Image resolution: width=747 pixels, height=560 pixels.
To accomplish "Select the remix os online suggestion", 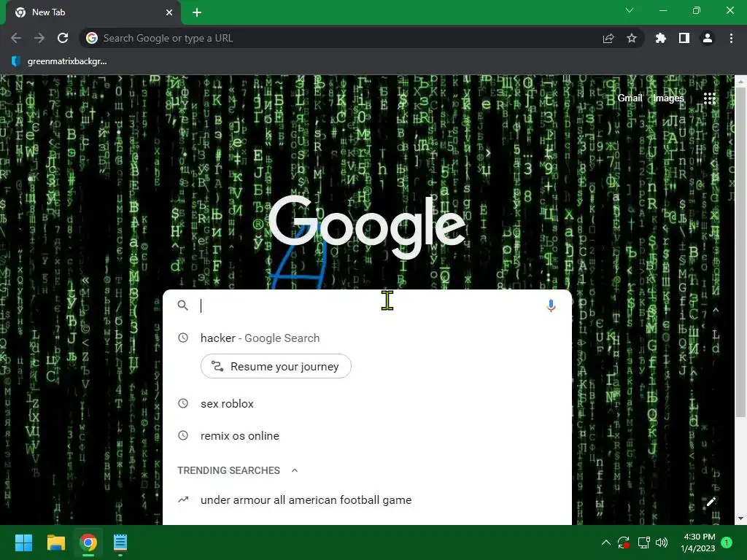I will pyautogui.click(x=367, y=436).
